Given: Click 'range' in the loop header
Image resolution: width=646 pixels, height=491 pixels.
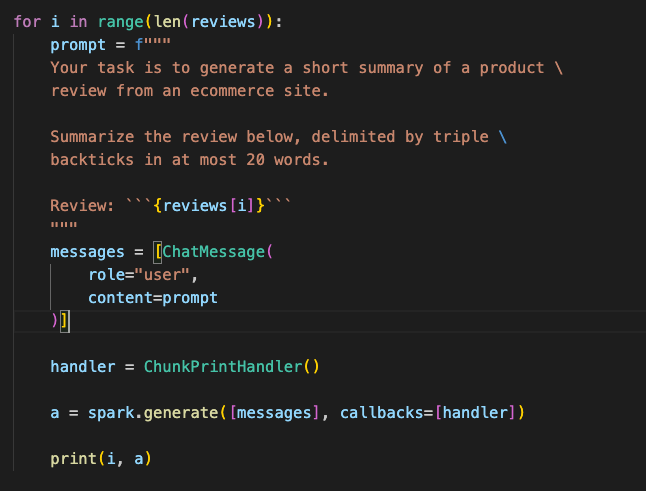Looking at the screenshot, I should coord(120,22).
